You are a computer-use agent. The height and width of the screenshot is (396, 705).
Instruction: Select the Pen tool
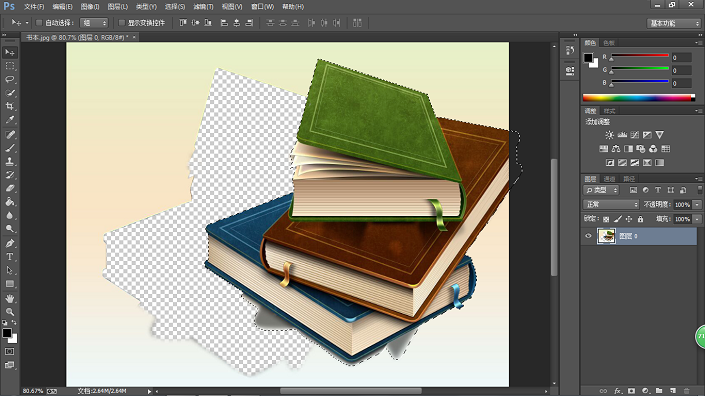[x=10, y=244]
